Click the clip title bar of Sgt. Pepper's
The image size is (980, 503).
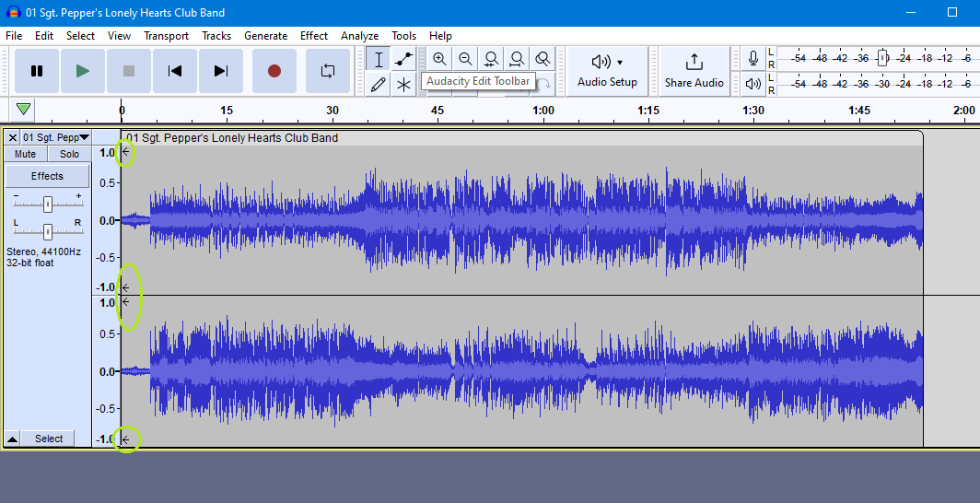pyautogui.click(x=522, y=138)
